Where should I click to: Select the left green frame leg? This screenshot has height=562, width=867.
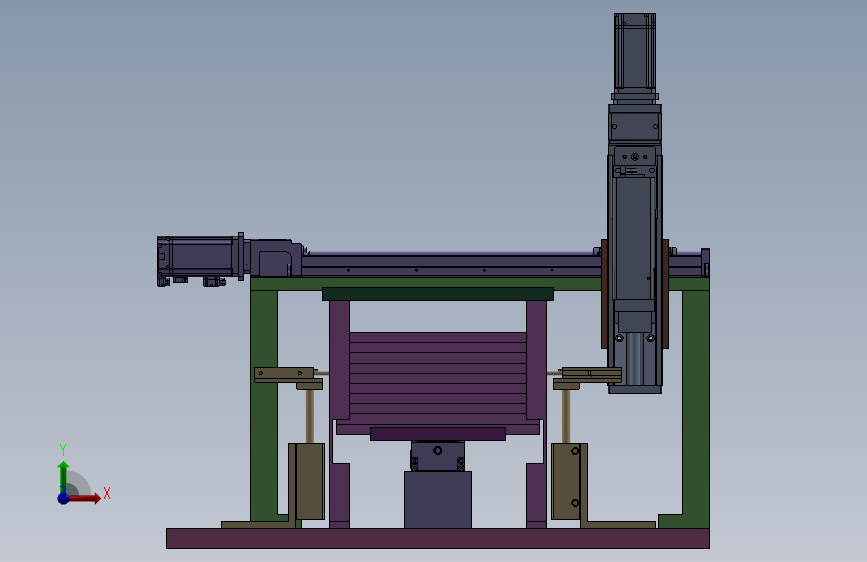click(x=264, y=405)
